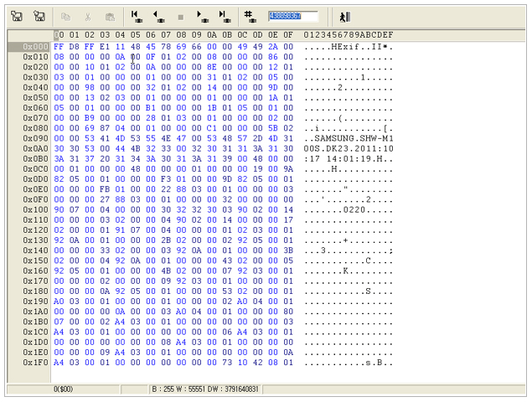This screenshot has height=402, width=532.
Task: Step back using the previous arrow icon
Action: pos(158,16)
